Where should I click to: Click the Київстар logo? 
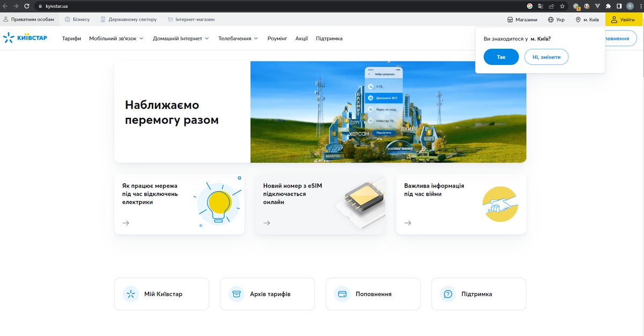[25, 38]
